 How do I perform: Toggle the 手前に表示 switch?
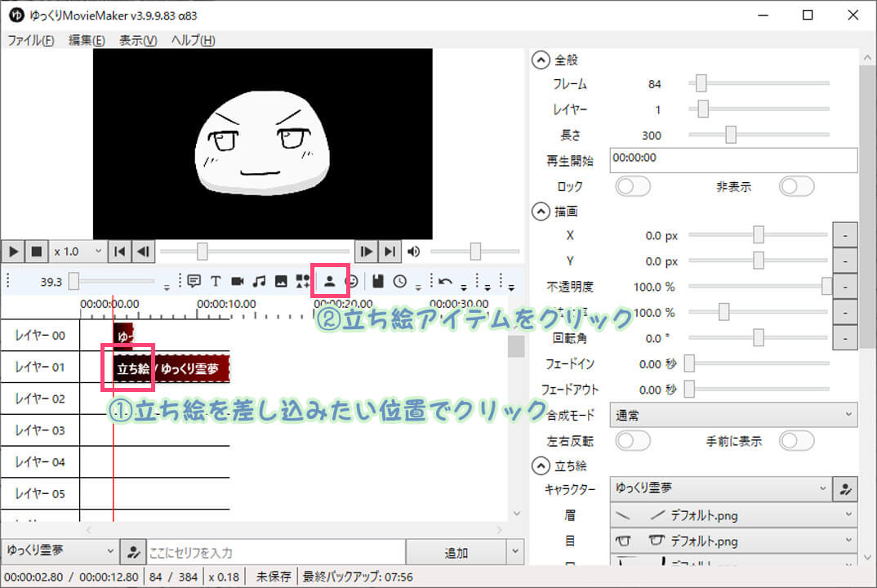point(796,441)
